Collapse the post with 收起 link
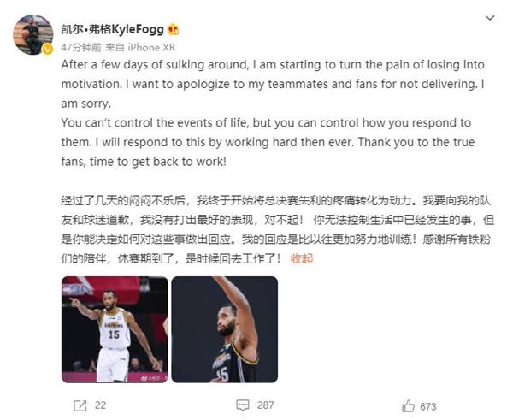The height and width of the screenshot is (420, 513). [x=302, y=258]
